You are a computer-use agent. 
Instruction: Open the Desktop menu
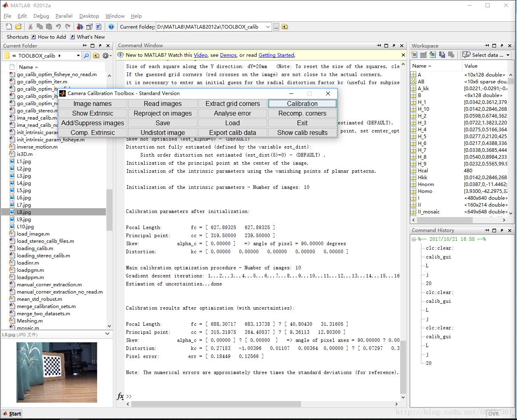pyautogui.click(x=89, y=16)
